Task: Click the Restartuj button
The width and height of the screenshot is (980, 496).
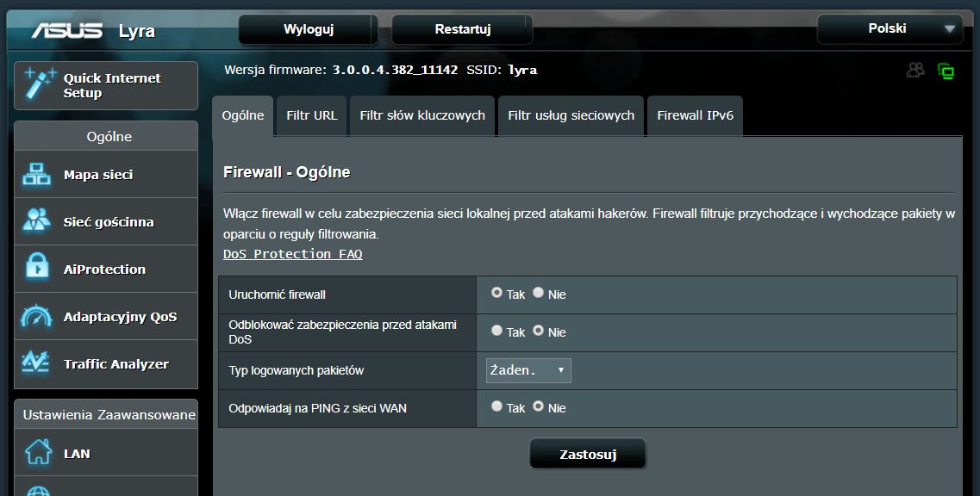Action: [x=463, y=29]
